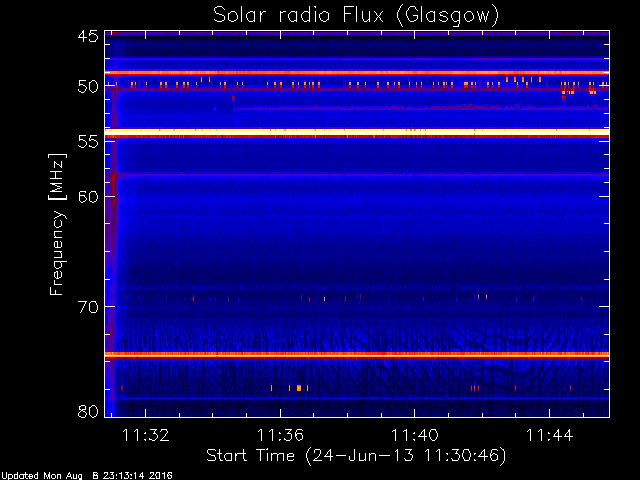
Task: Click the 11:32 time tick label
Action: [146, 435]
